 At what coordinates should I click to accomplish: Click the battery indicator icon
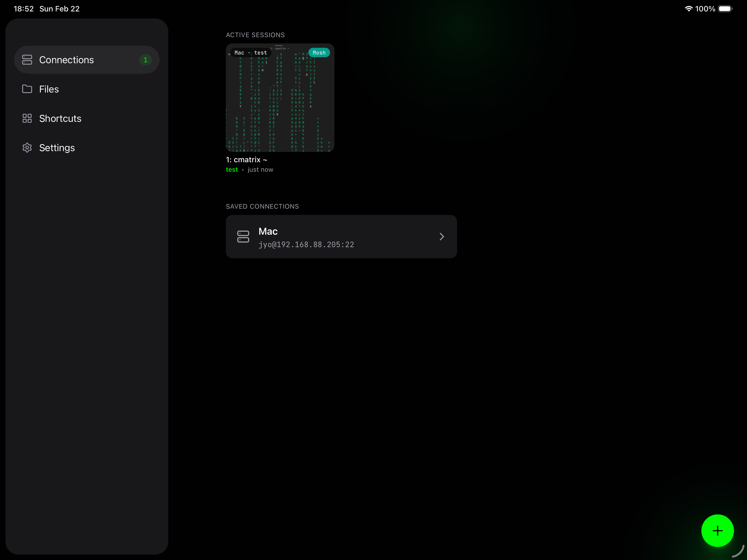coord(725,9)
